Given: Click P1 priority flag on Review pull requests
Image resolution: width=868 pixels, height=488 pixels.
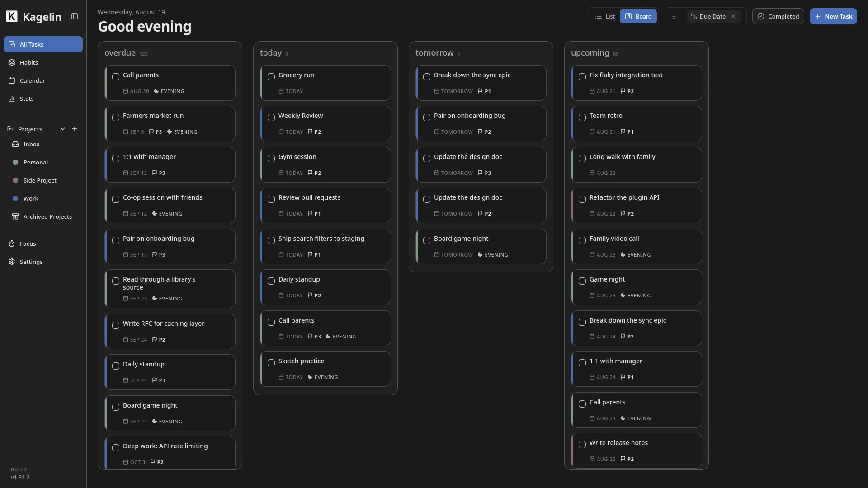Looking at the screenshot, I should click(x=314, y=214).
